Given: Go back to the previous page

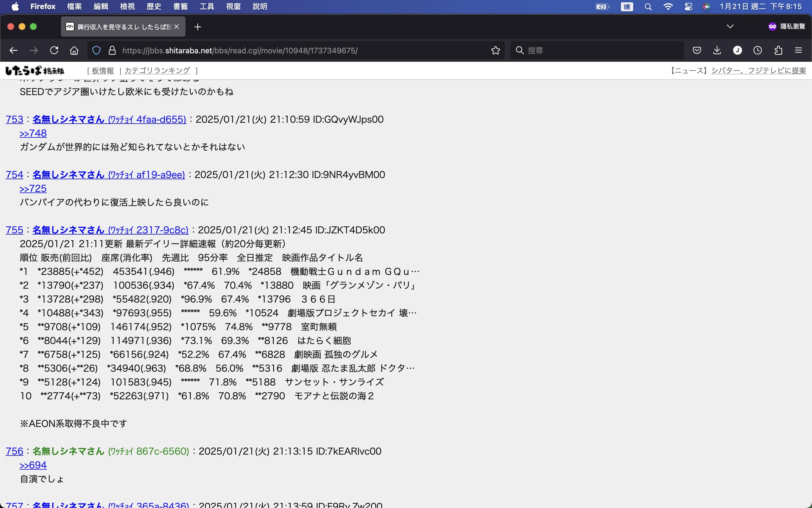Looking at the screenshot, I should pyautogui.click(x=14, y=51).
